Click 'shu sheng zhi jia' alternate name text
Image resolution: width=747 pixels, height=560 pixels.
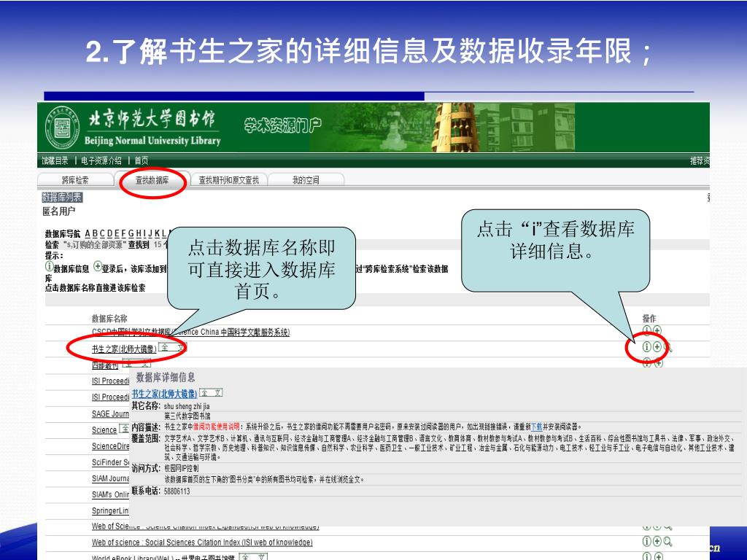click(x=187, y=406)
